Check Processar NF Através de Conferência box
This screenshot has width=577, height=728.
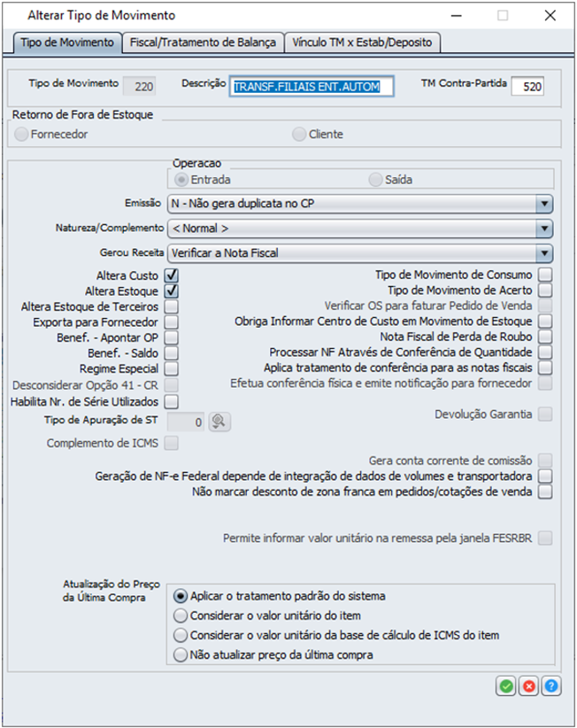(545, 352)
